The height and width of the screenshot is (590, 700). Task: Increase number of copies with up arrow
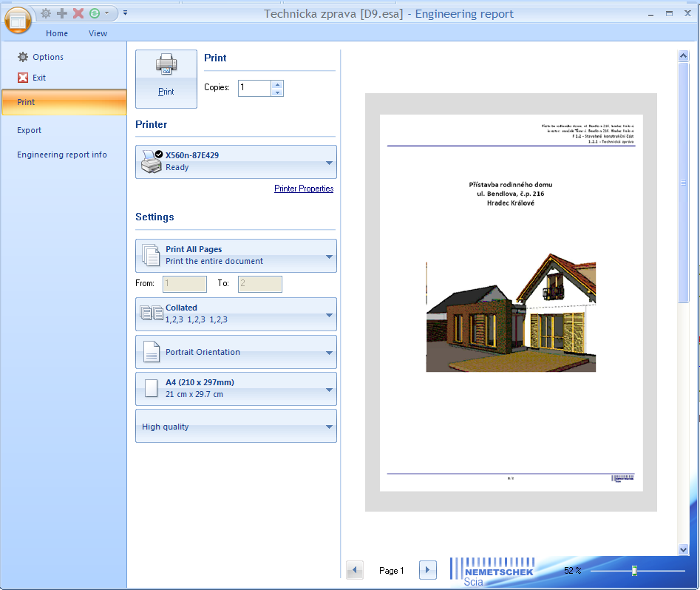(x=277, y=84)
